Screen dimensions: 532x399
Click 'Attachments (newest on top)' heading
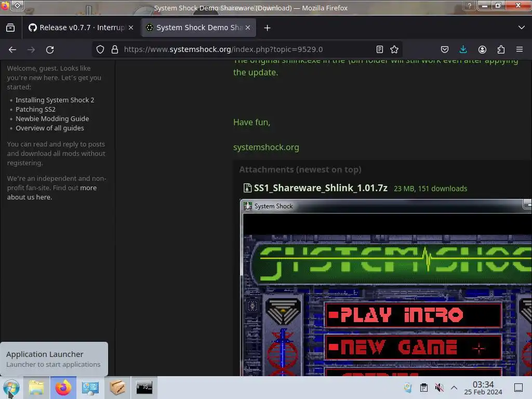[300, 169]
